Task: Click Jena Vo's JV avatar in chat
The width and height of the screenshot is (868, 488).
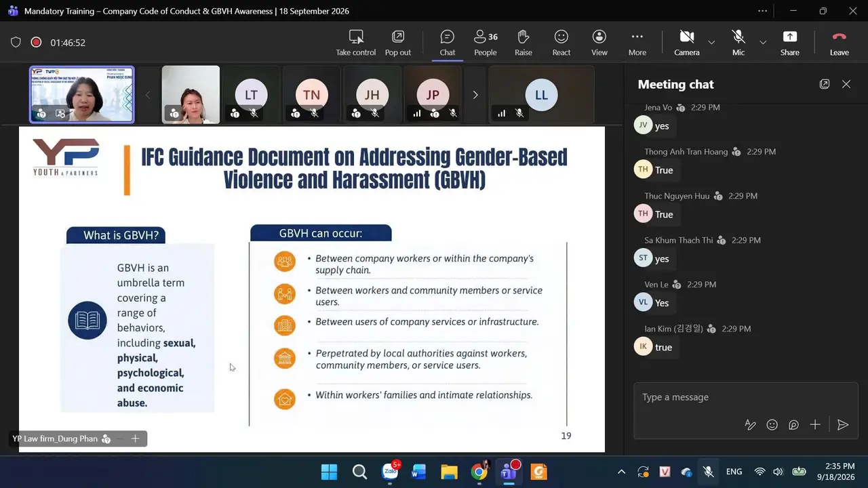Action: (x=643, y=125)
